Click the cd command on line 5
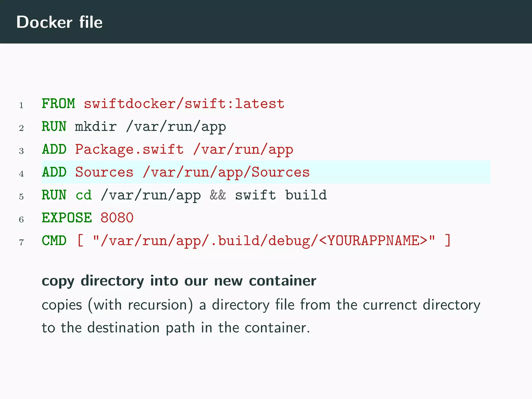This screenshot has width=532, height=399. [x=84, y=195]
